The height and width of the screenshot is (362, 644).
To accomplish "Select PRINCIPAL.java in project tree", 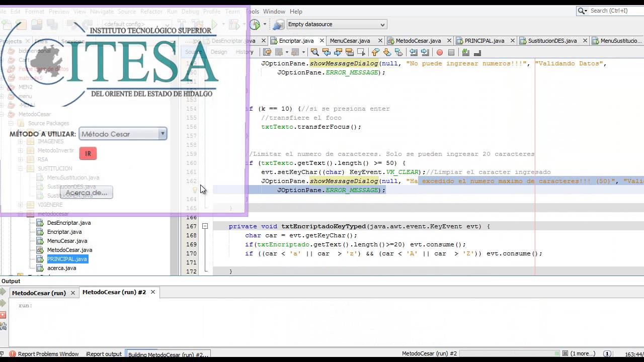I will point(67,259).
